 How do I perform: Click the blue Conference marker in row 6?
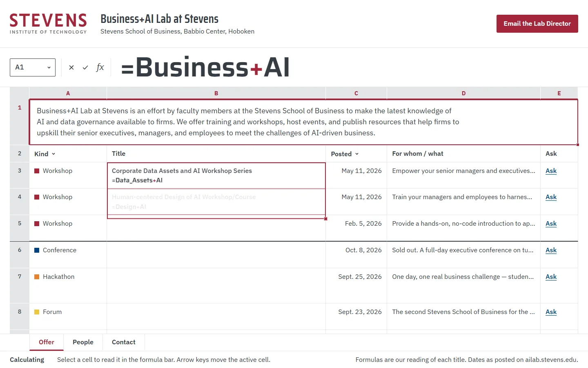37,250
